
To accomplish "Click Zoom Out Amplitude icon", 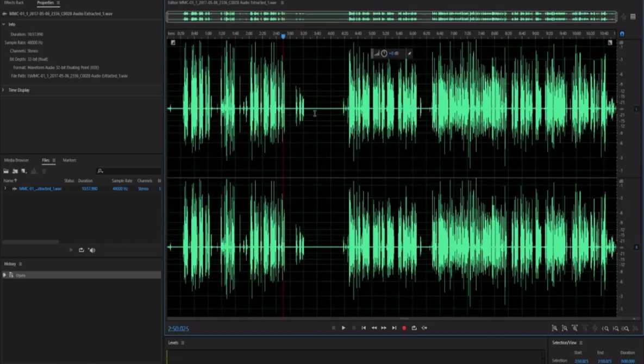I will click(x=565, y=328).
